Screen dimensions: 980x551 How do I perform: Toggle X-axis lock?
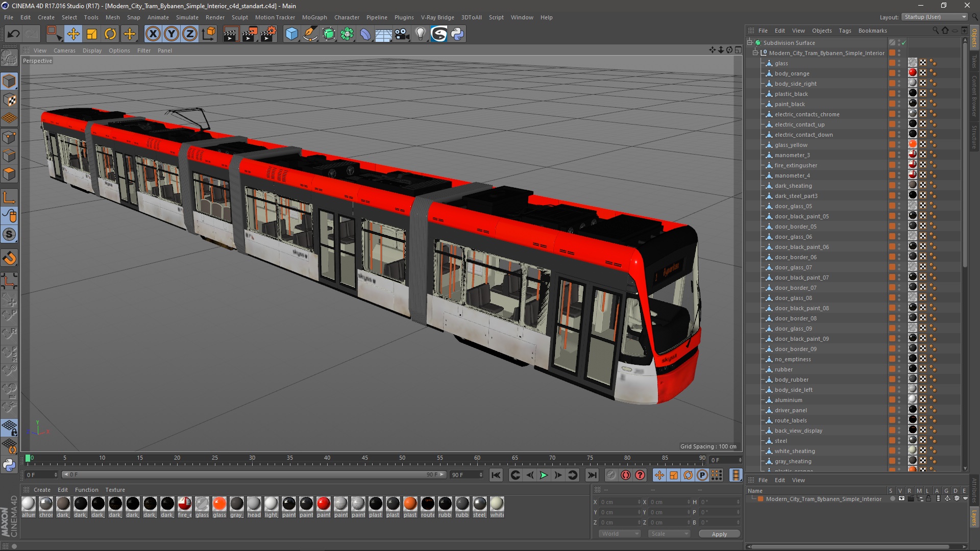153,34
